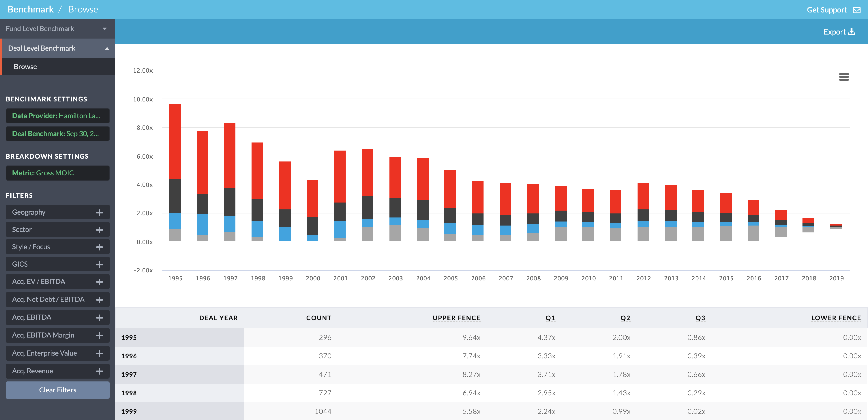
Task: Sort by the COUNT column header
Action: click(318, 318)
